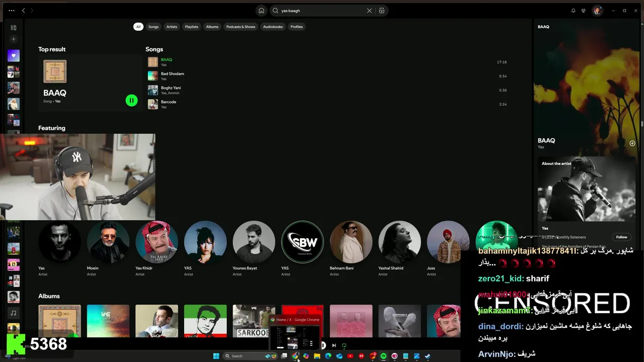Switch to the Podcasts & Shows filter
The image size is (644, 362).
(x=241, y=27)
